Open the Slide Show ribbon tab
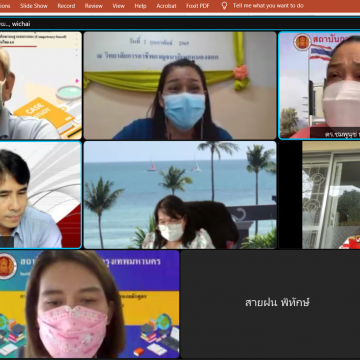360x360 pixels. click(x=34, y=6)
